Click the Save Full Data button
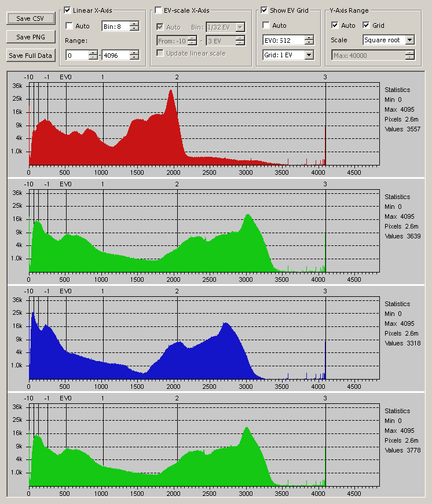The height and width of the screenshot is (504, 432). click(x=31, y=56)
